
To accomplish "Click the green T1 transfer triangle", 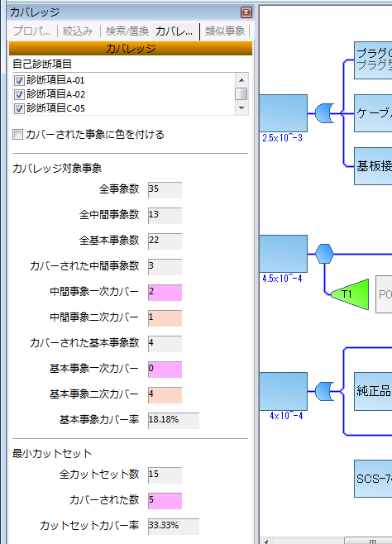I will 350,294.
